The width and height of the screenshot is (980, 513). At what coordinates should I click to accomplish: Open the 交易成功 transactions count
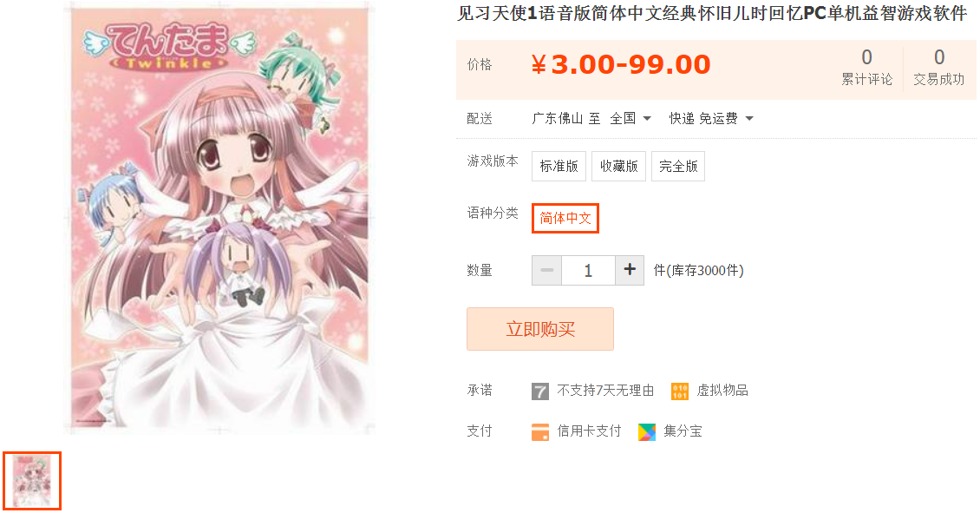point(938,67)
